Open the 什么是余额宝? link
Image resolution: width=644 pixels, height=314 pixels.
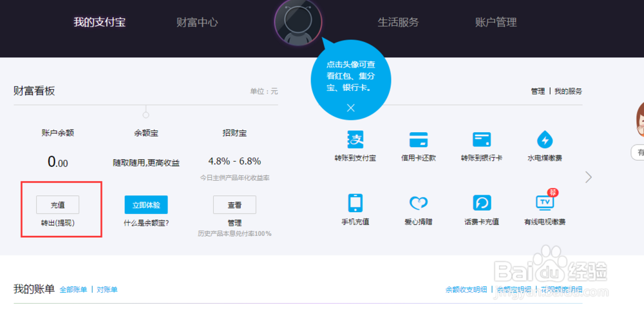click(147, 223)
